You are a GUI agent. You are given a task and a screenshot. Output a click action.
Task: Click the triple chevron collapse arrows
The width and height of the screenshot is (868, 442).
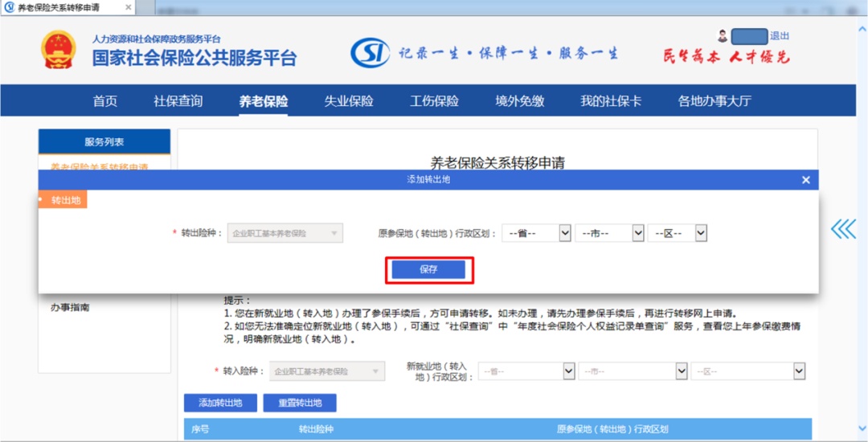click(x=843, y=229)
